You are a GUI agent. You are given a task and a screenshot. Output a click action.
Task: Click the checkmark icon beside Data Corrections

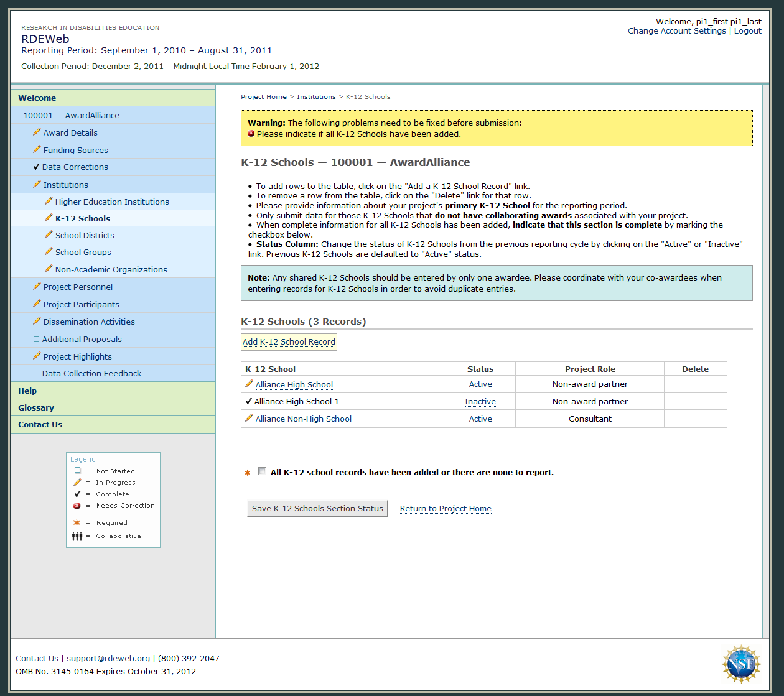(37, 167)
